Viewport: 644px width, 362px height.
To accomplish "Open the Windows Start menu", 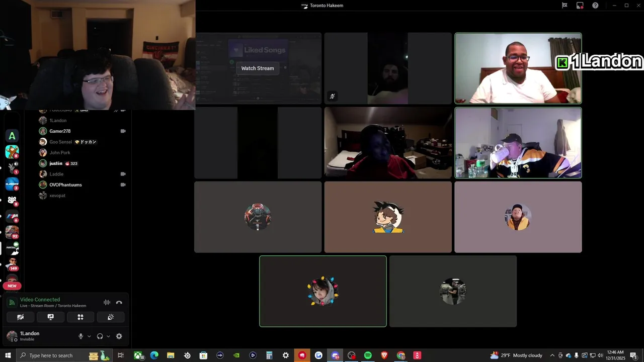I will (8, 355).
